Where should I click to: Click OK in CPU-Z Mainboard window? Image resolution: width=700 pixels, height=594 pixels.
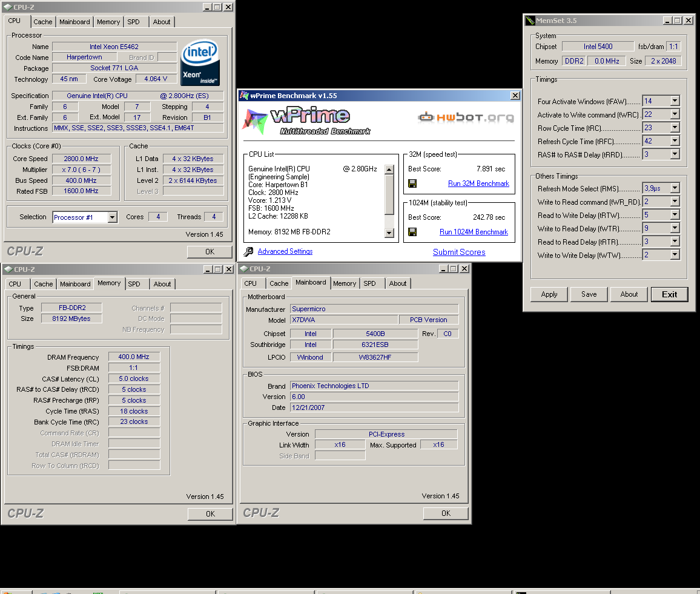click(446, 513)
